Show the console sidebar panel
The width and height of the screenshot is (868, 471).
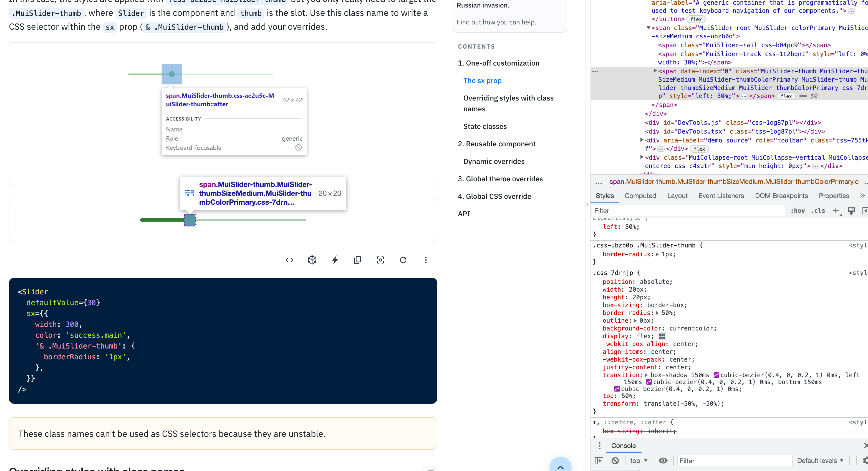(599, 460)
